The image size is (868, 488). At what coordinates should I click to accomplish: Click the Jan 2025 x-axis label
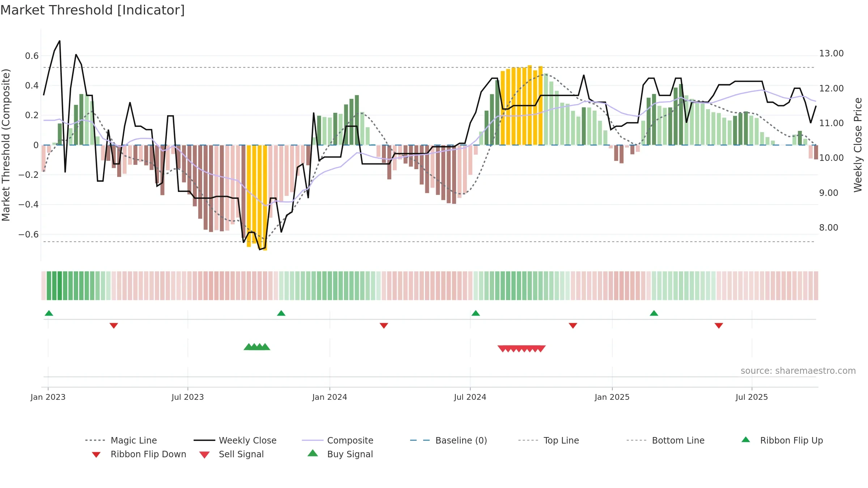pyautogui.click(x=612, y=397)
